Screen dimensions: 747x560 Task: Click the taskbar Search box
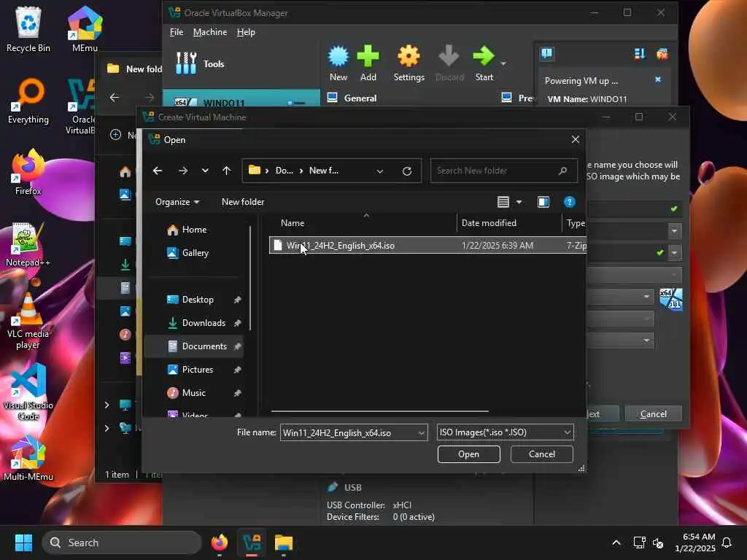point(122,542)
